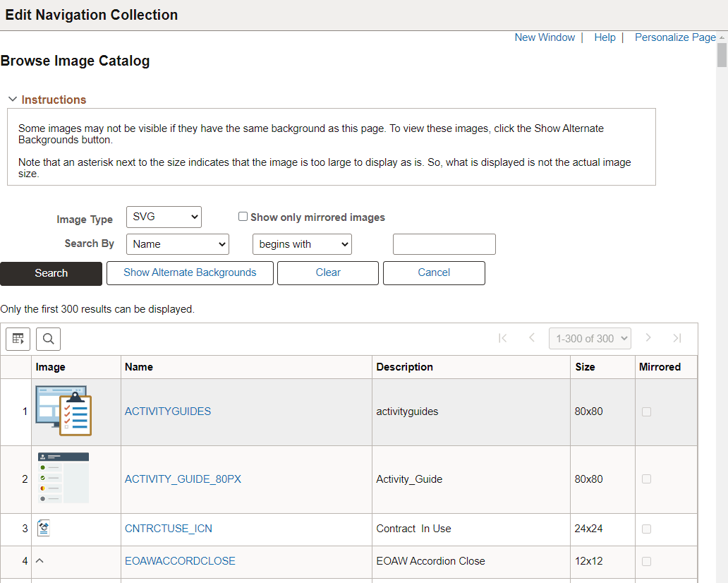This screenshot has height=583, width=728.
Task: Open the 1-300 of 300 results selector
Action: [x=590, y=338]
